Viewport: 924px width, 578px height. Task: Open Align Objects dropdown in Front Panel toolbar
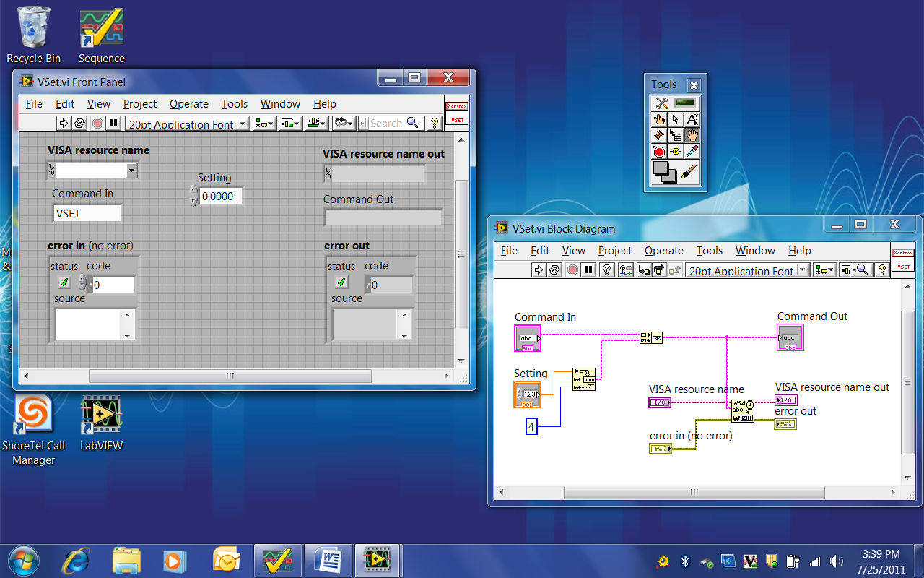pyautogui.click(x=263, y=124)
